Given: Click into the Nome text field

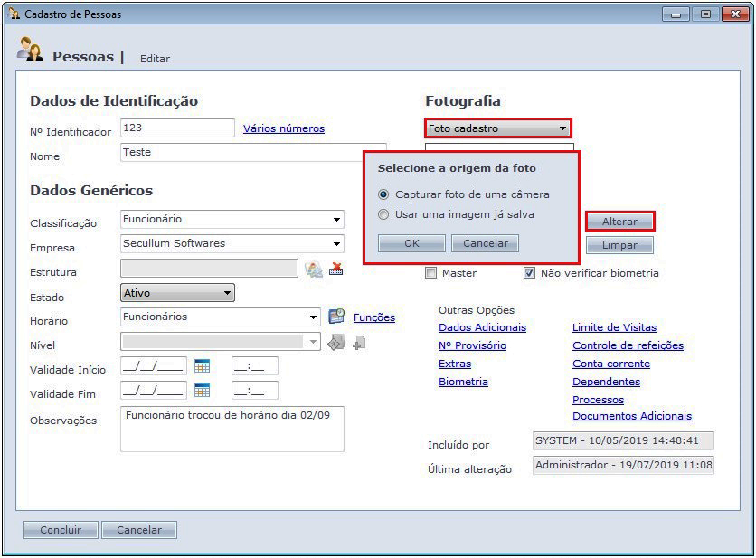Looking at the screenshot, I should point(253,153).
